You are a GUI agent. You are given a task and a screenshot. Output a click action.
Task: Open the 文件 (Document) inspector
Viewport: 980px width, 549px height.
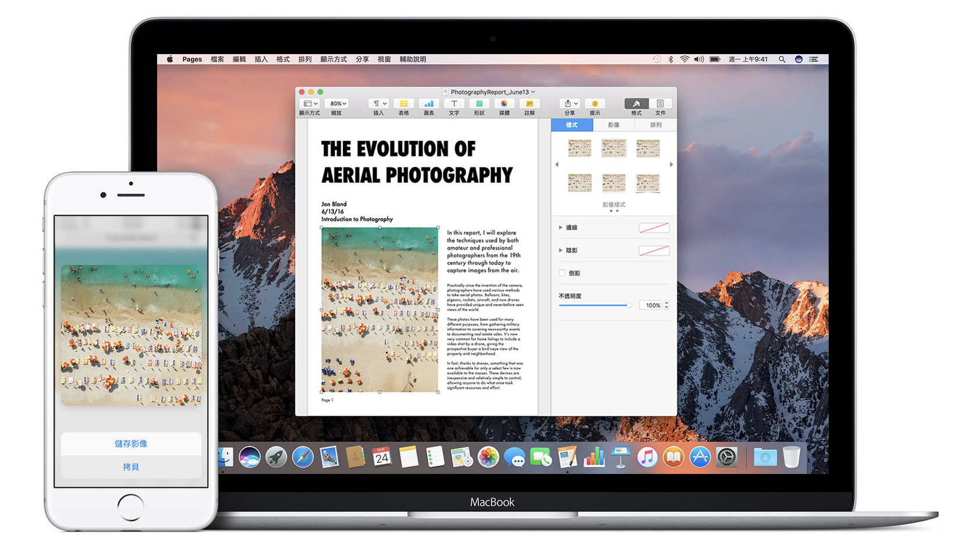click(x=660, y=104)
